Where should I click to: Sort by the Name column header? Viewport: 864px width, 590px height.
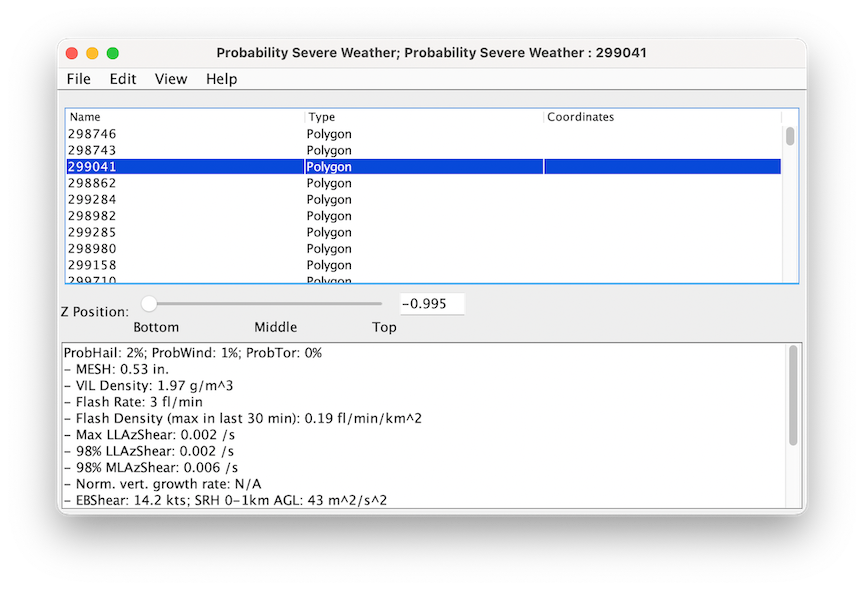(x=85, y=116)
